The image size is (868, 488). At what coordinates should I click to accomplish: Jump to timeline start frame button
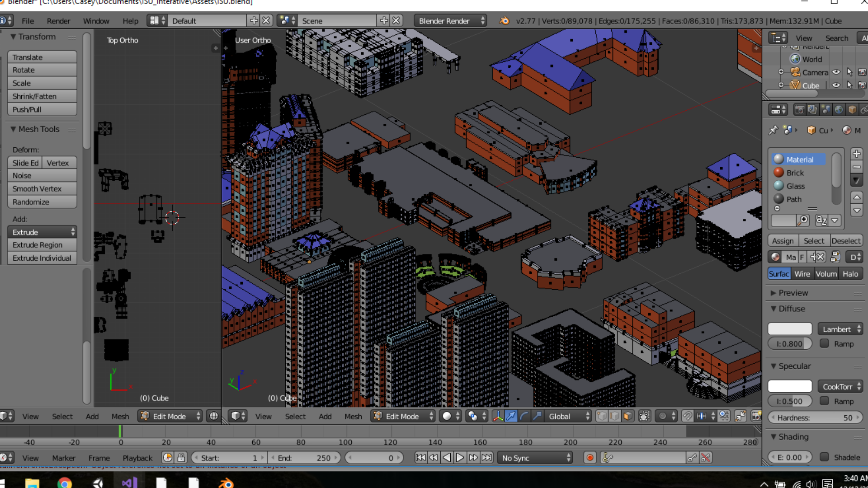click(420, 458)
